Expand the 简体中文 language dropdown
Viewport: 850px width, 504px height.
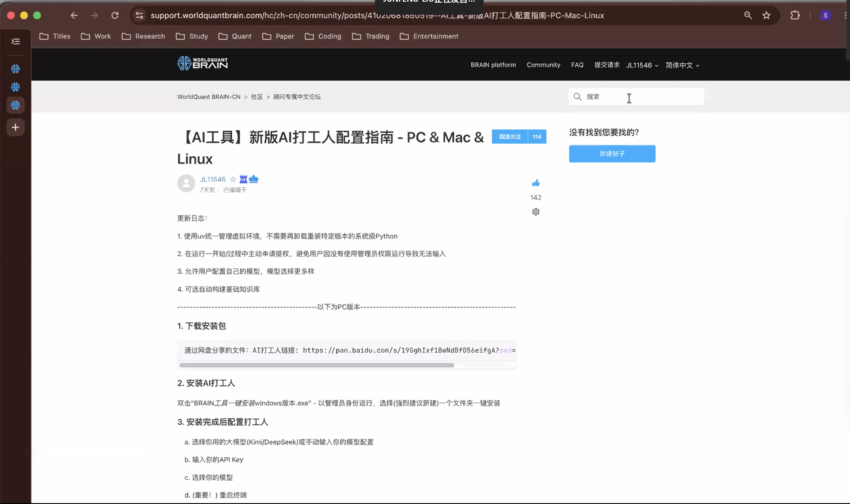[x=682, y=65]
